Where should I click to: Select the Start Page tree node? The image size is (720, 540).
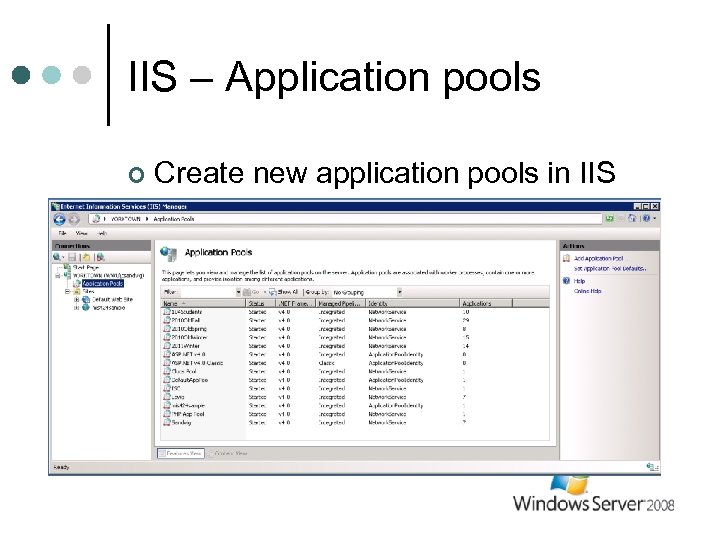click(86, 267)
